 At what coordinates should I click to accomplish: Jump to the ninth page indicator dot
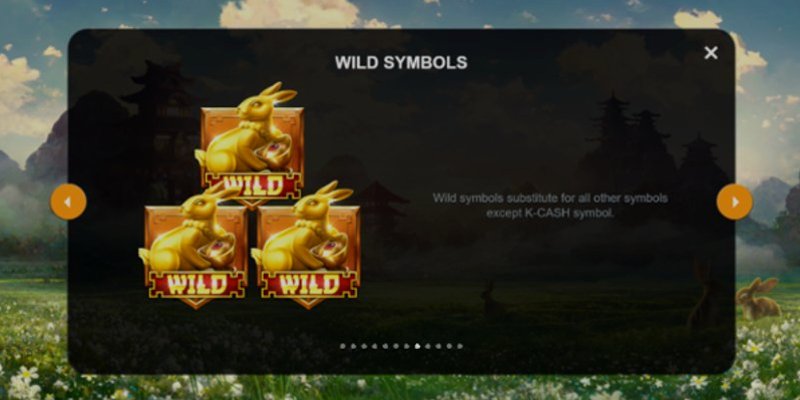[x=428, y=346]
